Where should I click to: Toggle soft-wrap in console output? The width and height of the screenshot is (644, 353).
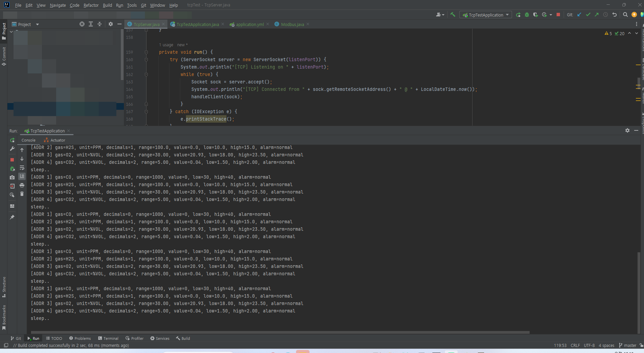(22, 168)
